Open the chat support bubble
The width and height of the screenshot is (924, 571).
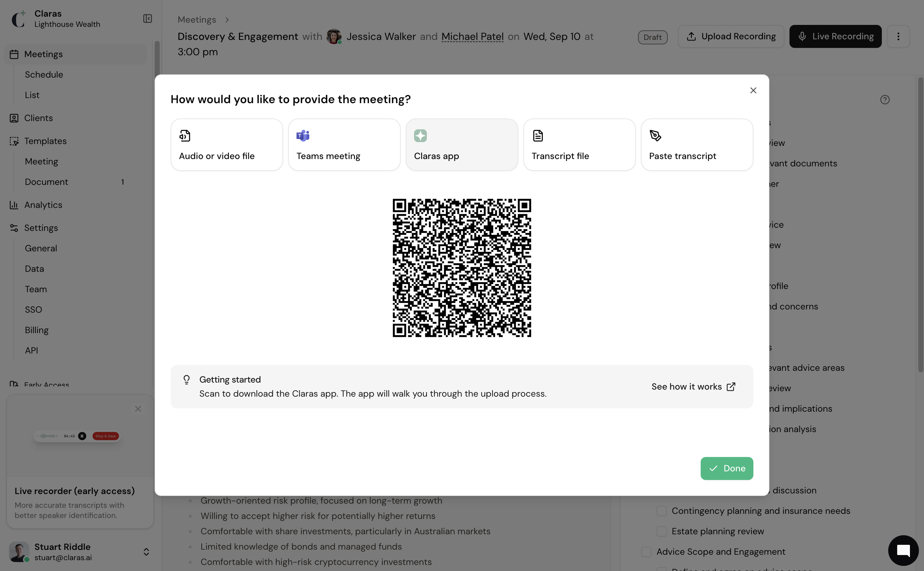903,550
